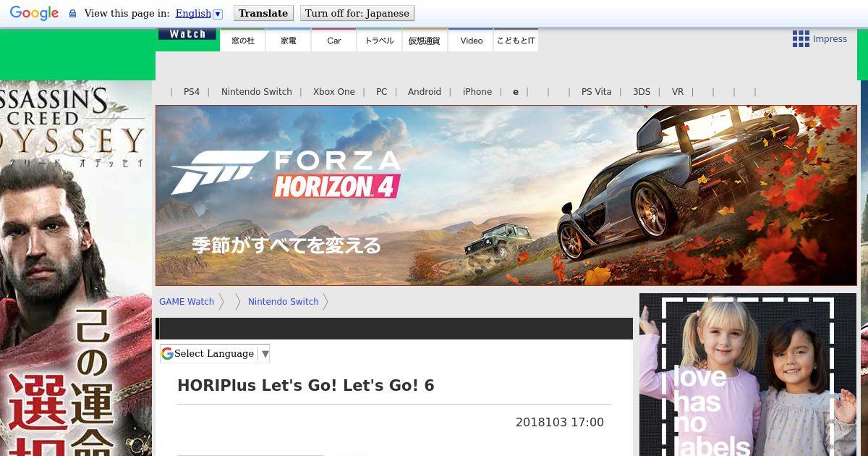
Task: Click the Google logo in translate bar
Action: coord(34,13)
